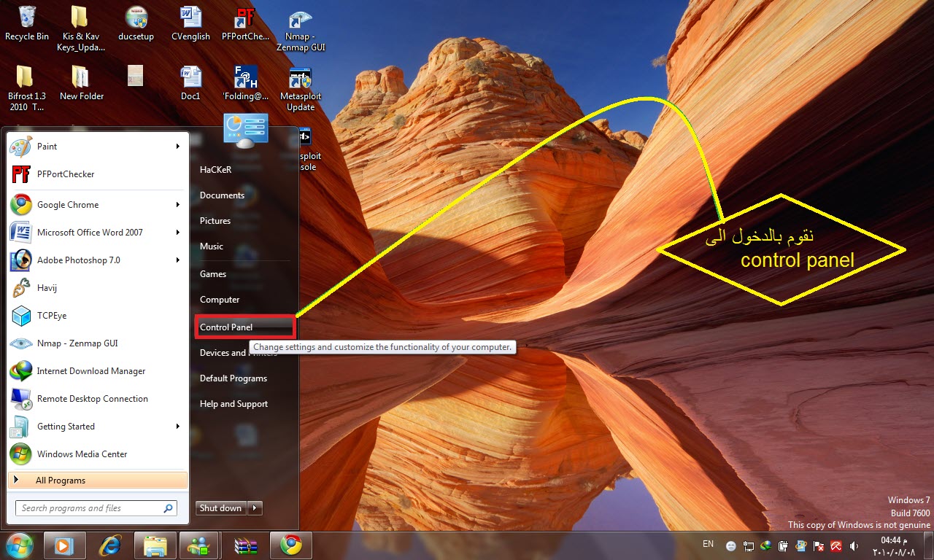Open WinRAR from the taskbar
Screen dimensions: 934x560
pos(246,545)
